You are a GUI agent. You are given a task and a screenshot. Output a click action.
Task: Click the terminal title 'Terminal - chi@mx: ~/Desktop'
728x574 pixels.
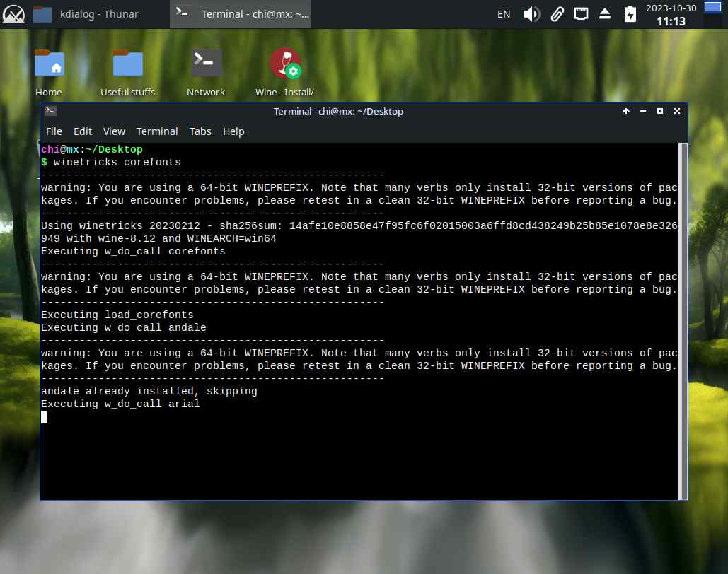coord(338,112)
